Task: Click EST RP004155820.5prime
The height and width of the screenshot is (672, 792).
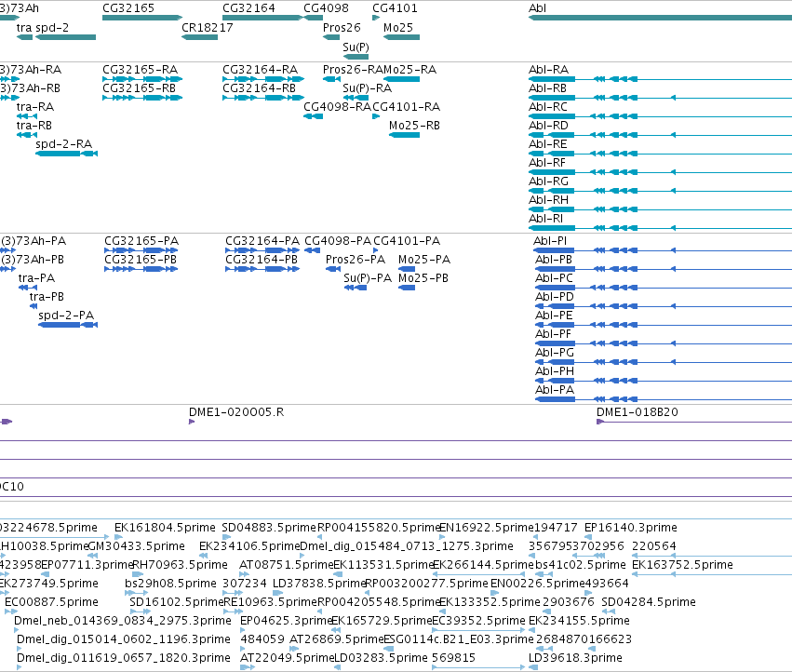Action: coord(379,528)
